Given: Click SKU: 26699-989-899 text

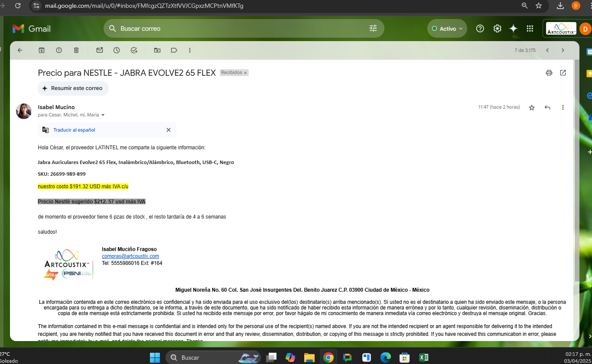Looking at the screenshot, I should click(62, 174).
